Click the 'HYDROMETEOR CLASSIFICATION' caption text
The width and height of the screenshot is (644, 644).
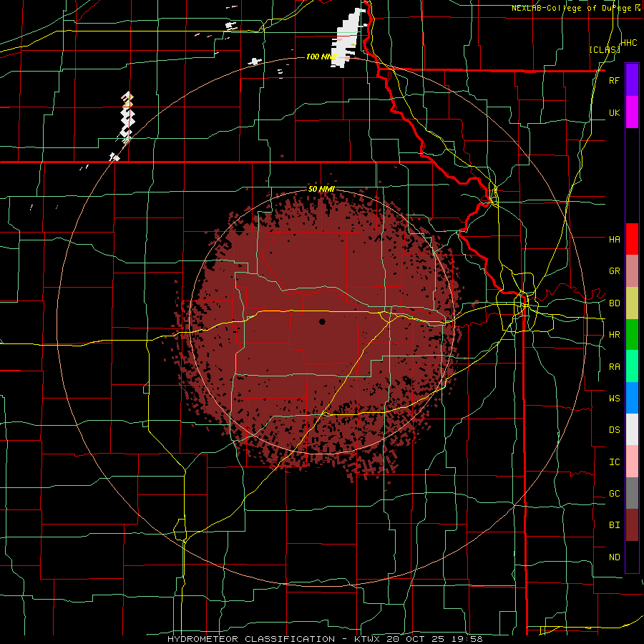pos(251,639)
